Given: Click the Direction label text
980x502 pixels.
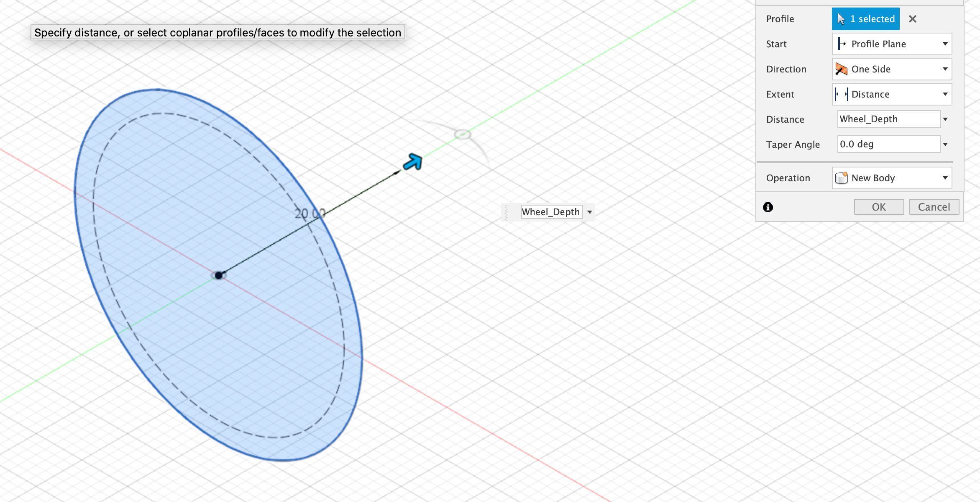Looking at the screenshot, I should [x=786, y=69].
